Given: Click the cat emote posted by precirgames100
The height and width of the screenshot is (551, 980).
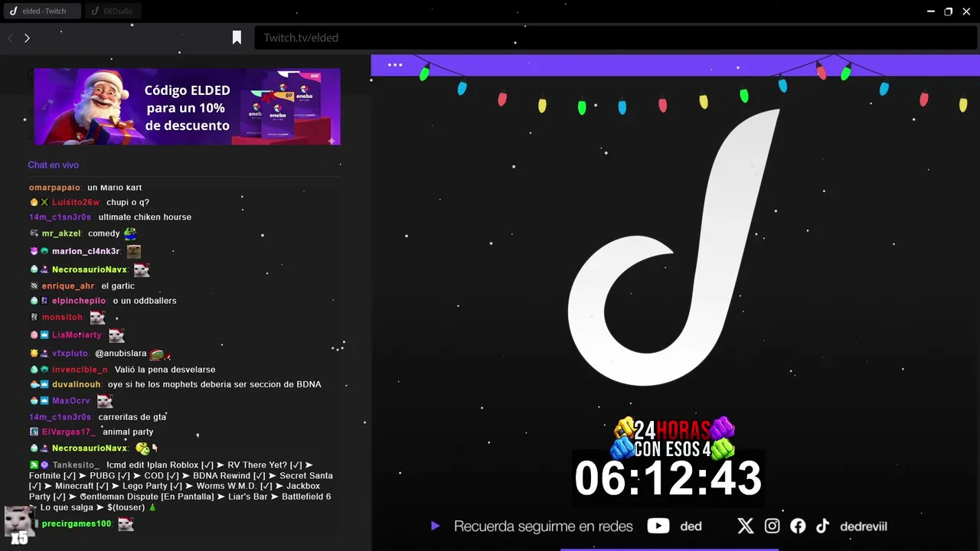Looking at the screenshot, I should point(126,524).
